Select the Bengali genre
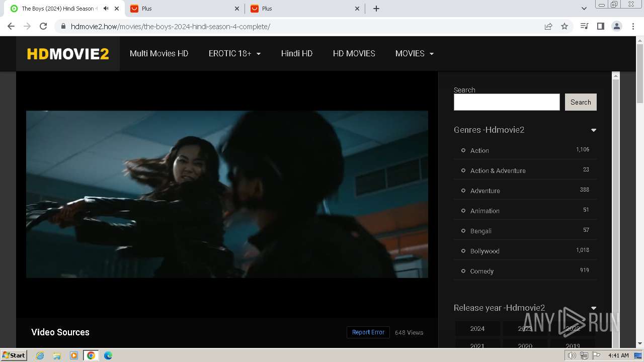The width and height of the screenshot is (644, 362). click(x=480, y=231)
